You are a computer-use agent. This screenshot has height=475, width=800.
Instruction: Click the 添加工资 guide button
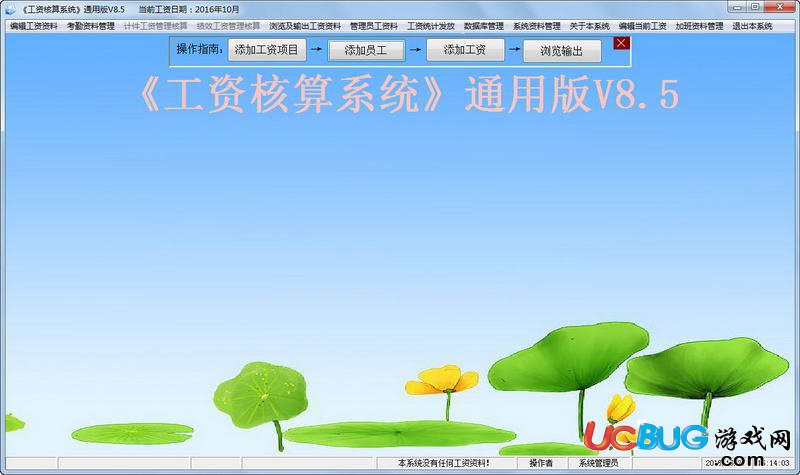(465, 50)
